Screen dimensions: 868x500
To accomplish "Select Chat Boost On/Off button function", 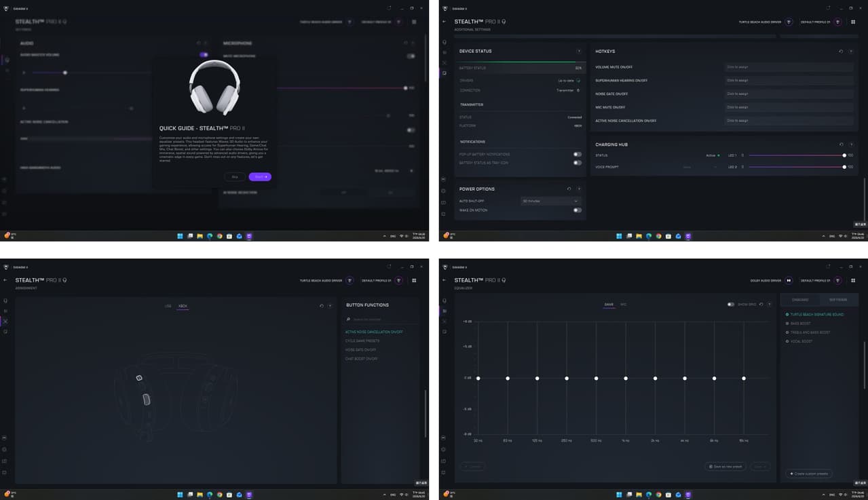I will tap(361, 358).
